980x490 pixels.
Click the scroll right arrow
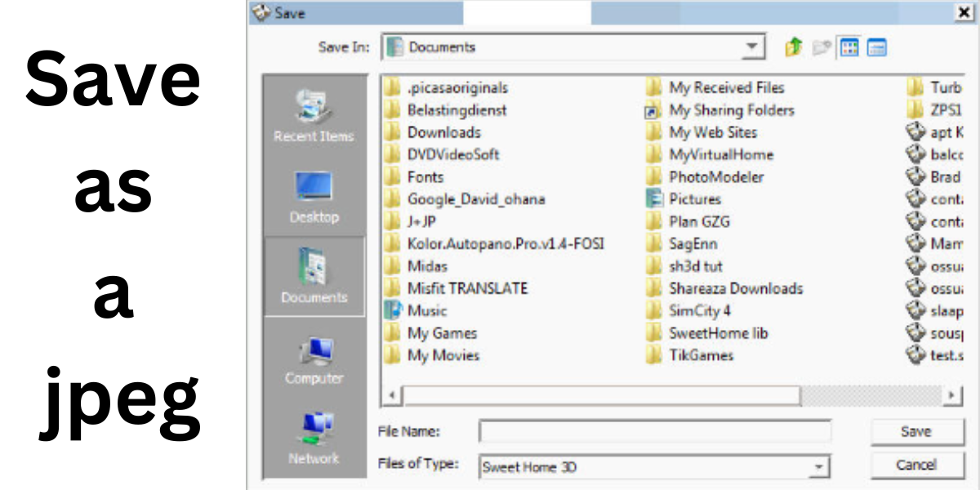click(952, 395)
